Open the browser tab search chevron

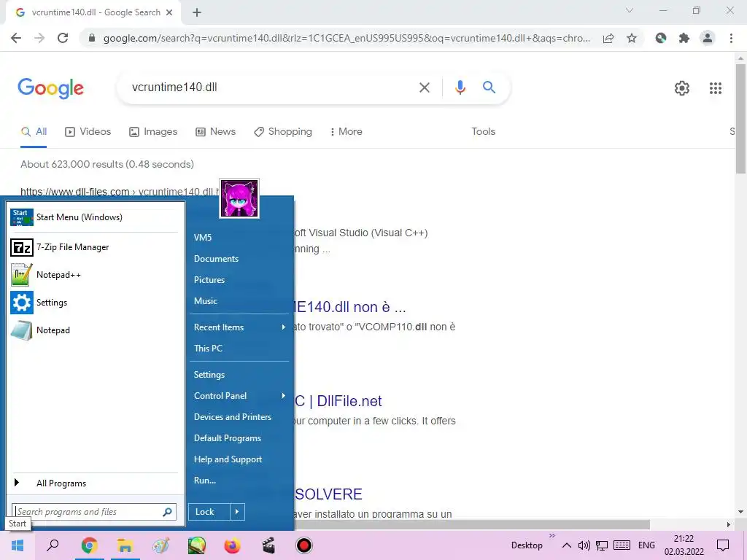point(630,10)
